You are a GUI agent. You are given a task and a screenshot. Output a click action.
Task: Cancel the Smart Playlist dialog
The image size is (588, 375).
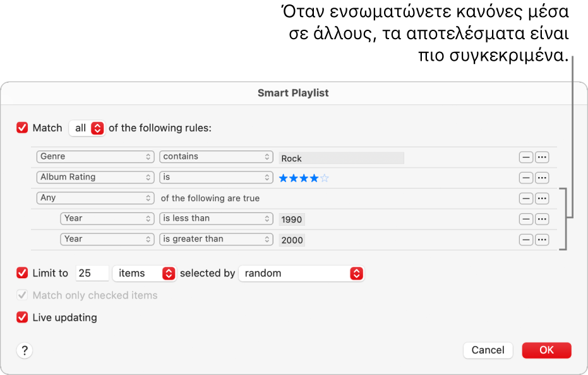click(x=488, y=350)
